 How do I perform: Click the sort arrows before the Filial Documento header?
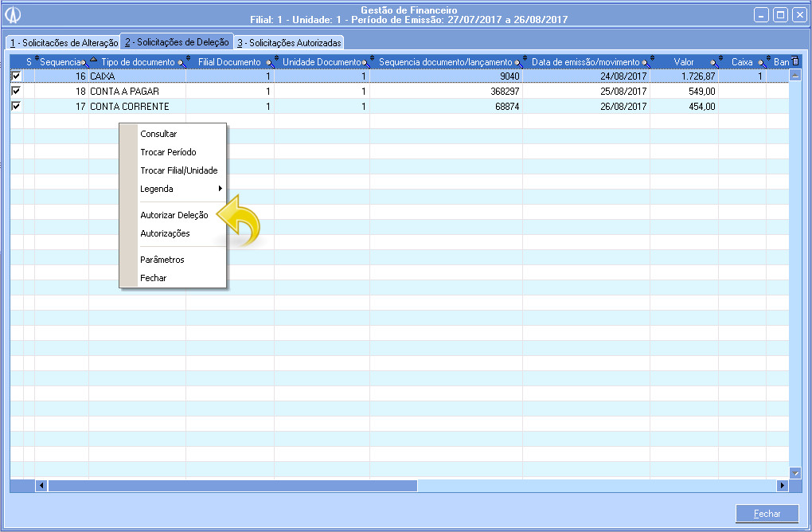tap(189, 58)
